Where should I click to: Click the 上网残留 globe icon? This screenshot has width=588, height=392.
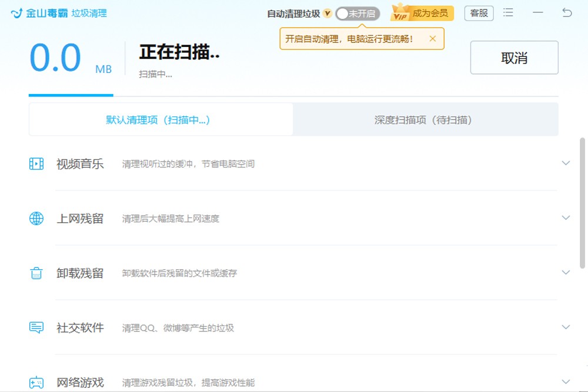[36, 218]
